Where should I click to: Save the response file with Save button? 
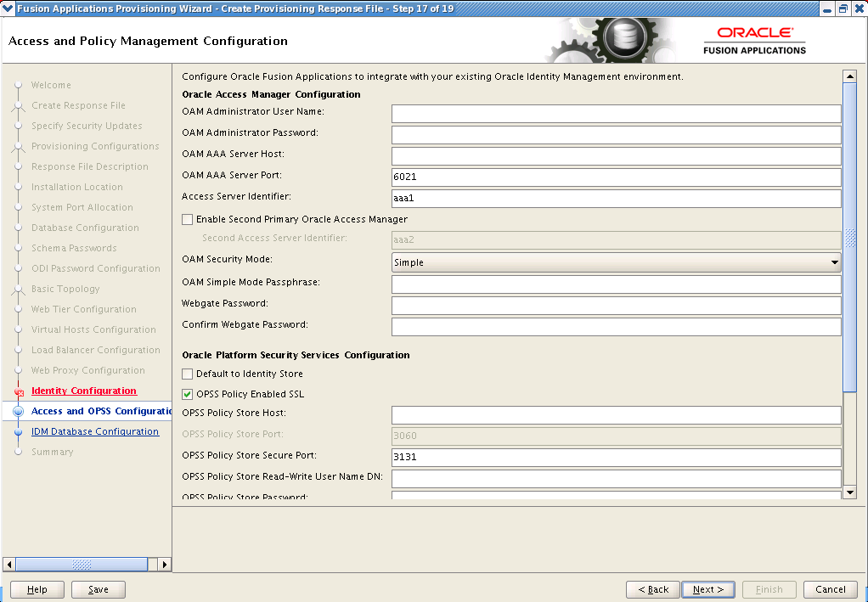(99, 589)
